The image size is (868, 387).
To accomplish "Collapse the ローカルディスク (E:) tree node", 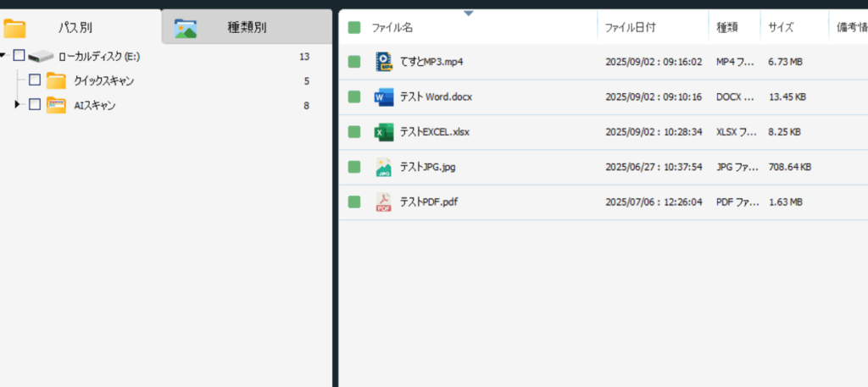I will click(4, 56).
